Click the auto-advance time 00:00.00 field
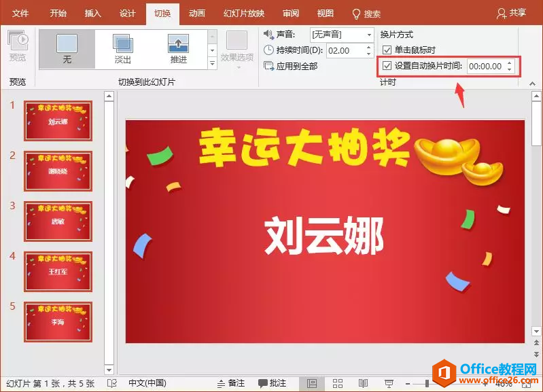This screenshot has width=543, height=392. pos(486,66)
